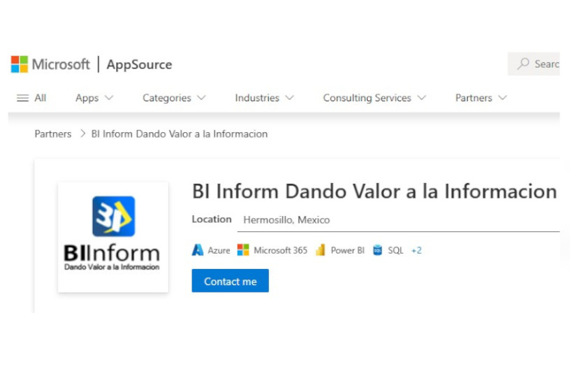Open the Consulting Services dropdown
The height and width of the screenshot is (392, 570).
374,98
